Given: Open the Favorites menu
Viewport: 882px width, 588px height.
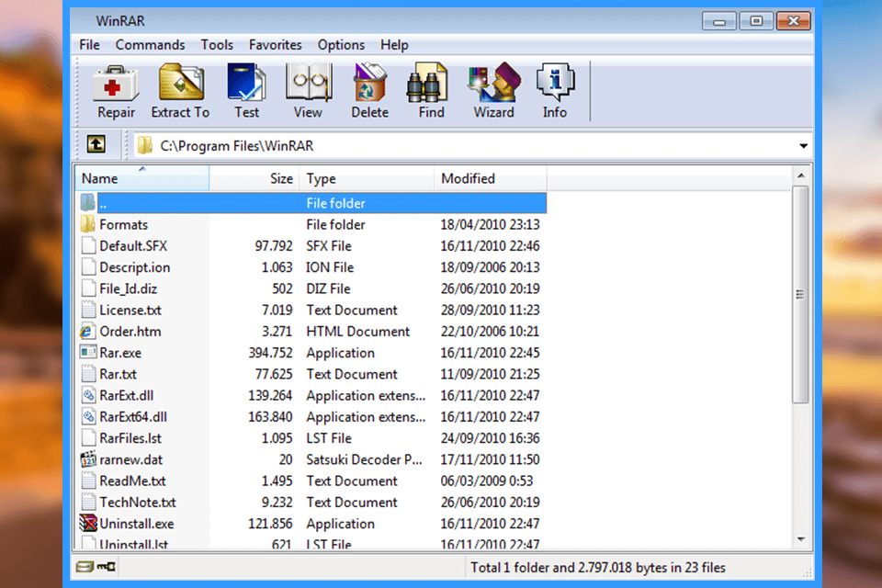Looking at the screenshot, I should (275, 45).
